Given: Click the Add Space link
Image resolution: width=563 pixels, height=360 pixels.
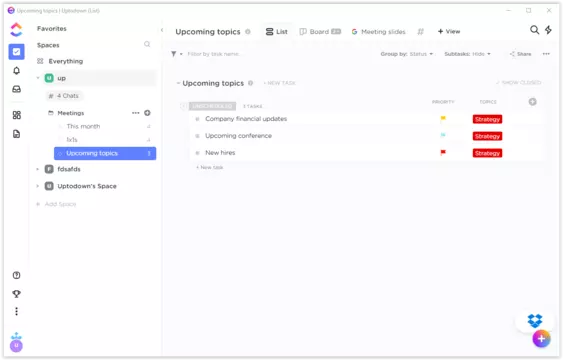Looking at the screenshot, I should coord(56,204).
